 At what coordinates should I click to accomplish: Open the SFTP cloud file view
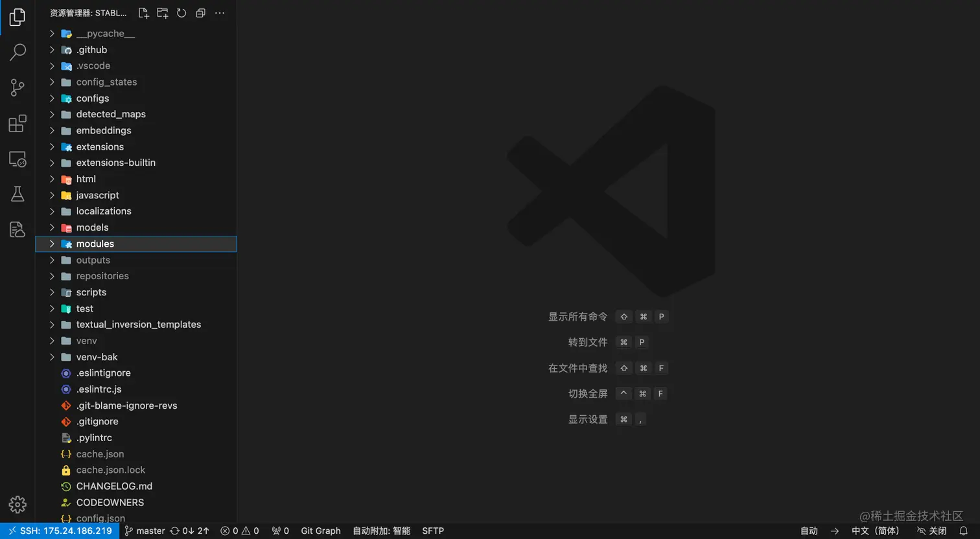[17, 229]
